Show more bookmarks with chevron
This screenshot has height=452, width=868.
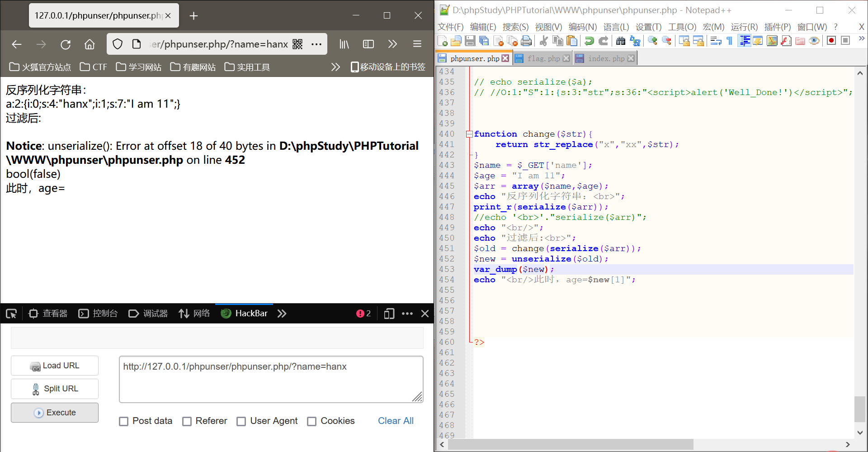pyautogui.click(x=335, y=67)
